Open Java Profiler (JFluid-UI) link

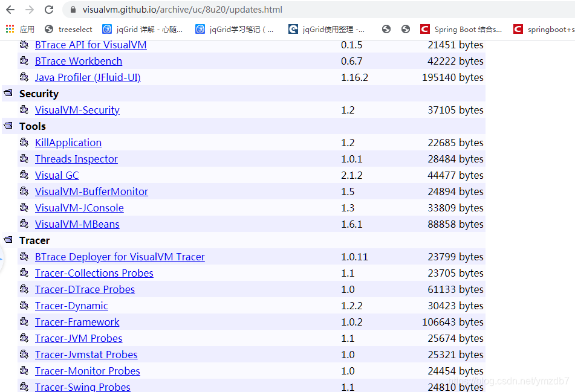pos(88,78)
